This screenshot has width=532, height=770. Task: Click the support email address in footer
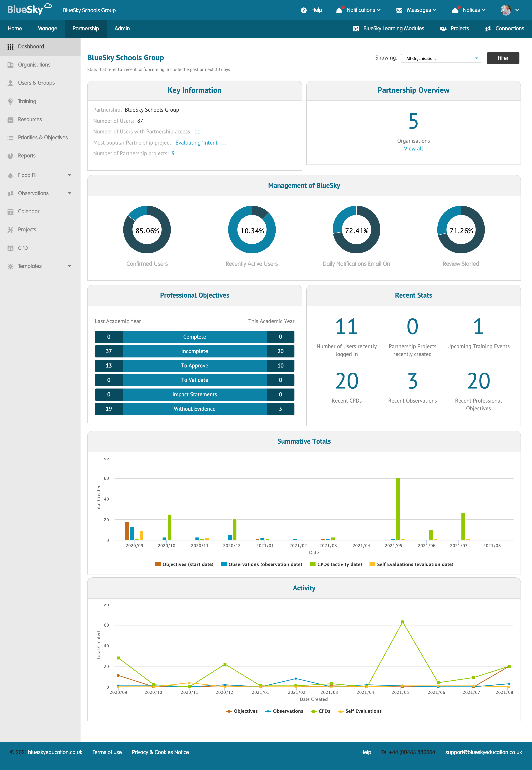point(483,752)
